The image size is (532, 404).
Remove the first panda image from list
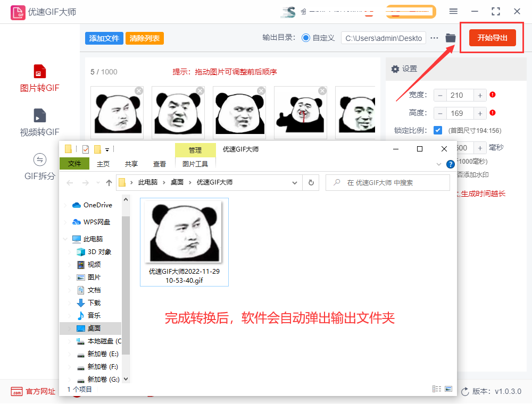pyautogui.click(x=139, y=90)
